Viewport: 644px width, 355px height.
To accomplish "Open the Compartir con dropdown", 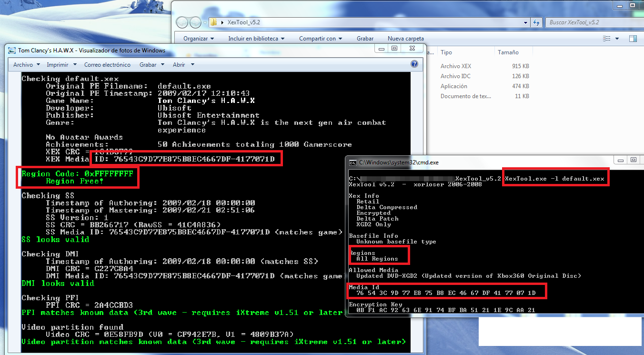I will (x=321, y=39).
